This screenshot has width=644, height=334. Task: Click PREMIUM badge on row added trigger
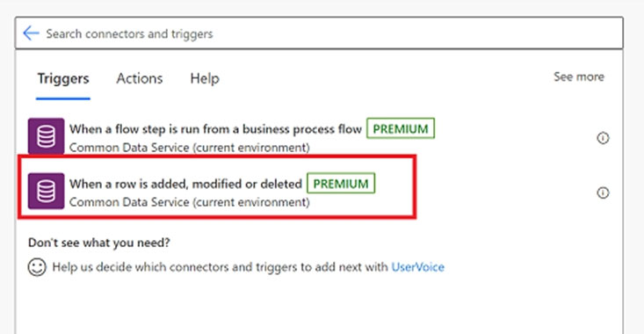[341, 183]
